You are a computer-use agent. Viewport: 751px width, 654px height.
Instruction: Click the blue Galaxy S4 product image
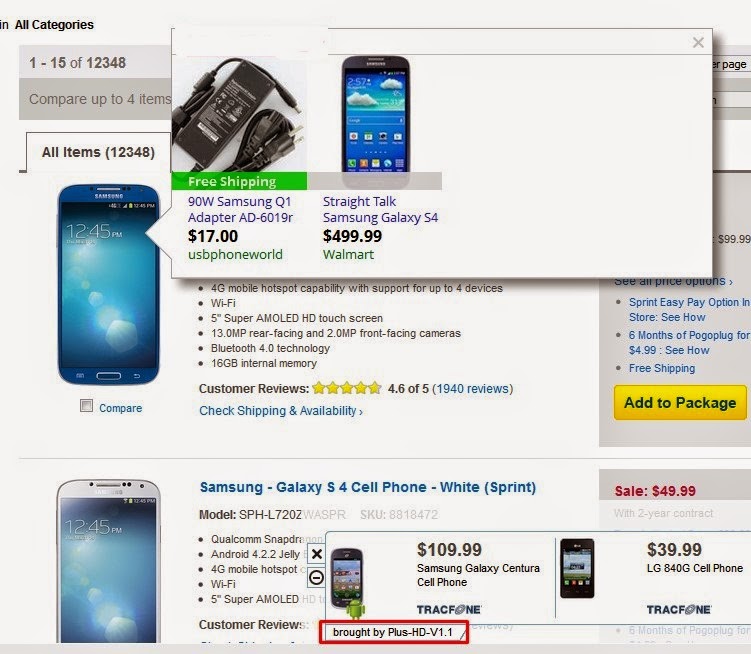[x=109, y=285]
